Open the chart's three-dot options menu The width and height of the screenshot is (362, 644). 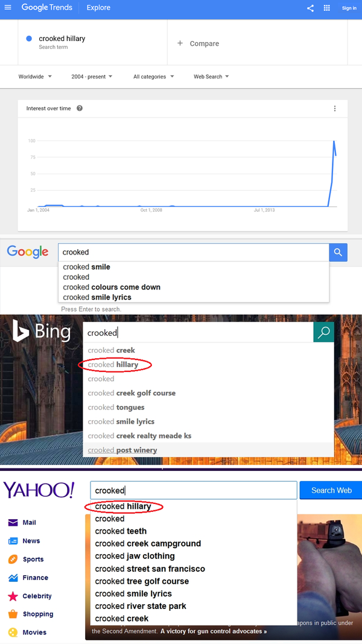tap(335, 109)
